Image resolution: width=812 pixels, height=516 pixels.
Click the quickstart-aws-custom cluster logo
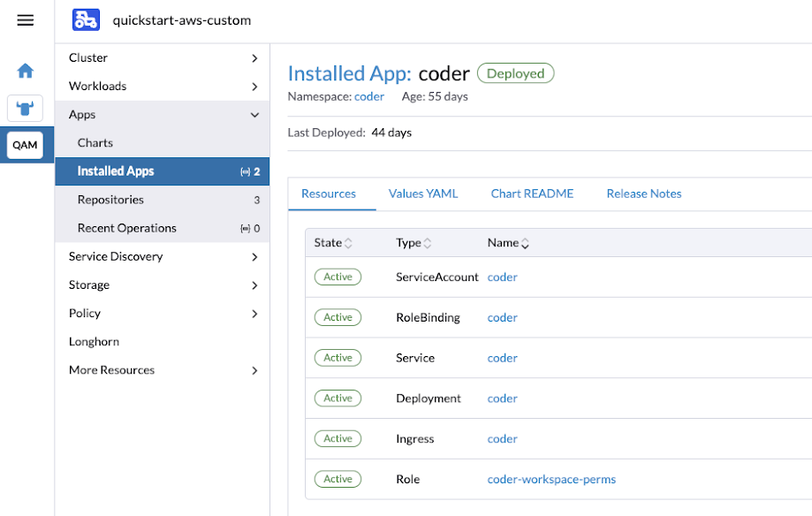[86, 19]
